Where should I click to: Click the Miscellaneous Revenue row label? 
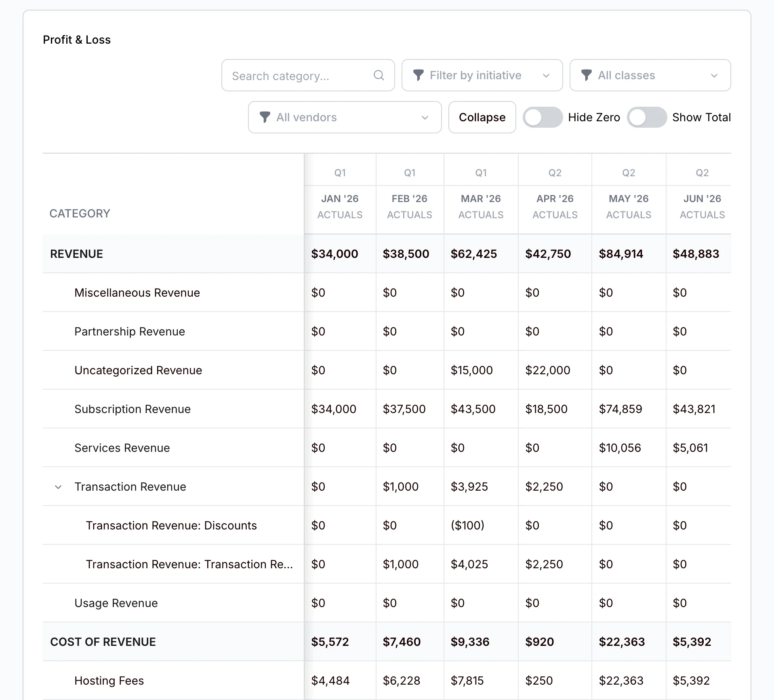(x=137, y=293)
